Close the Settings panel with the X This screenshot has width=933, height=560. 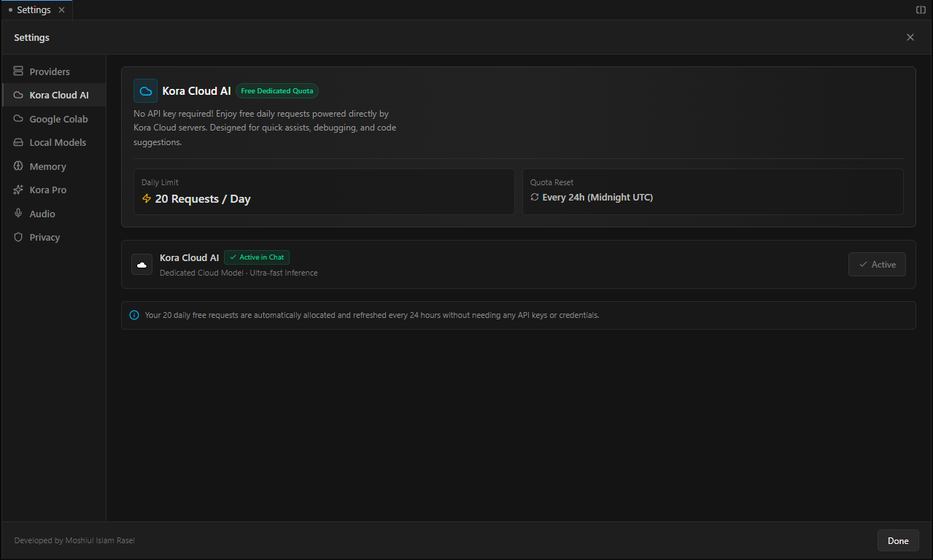tap(910, 37)
